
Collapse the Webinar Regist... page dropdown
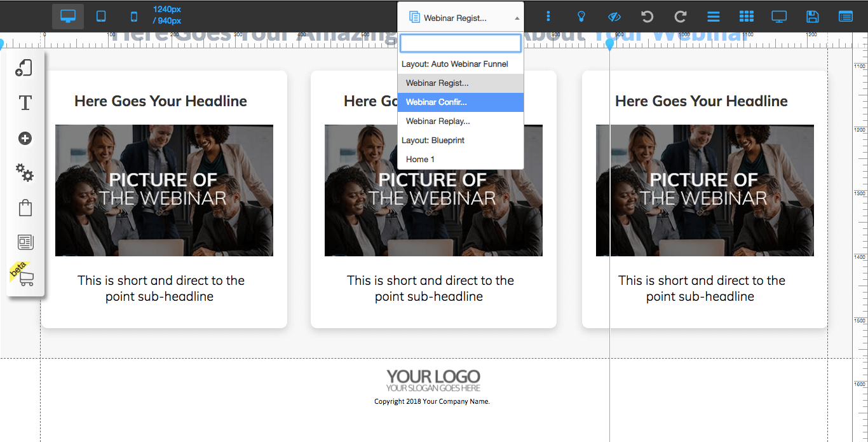(461, 17)
